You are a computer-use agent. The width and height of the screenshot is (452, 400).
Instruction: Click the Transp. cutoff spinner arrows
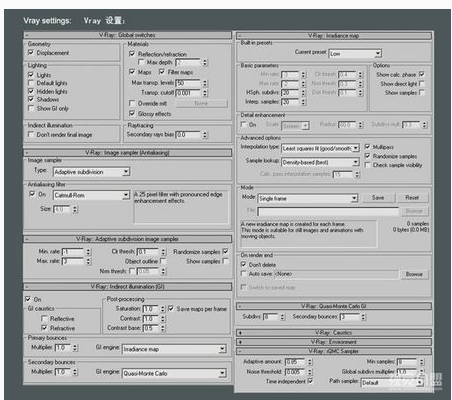tap(205, 93)
